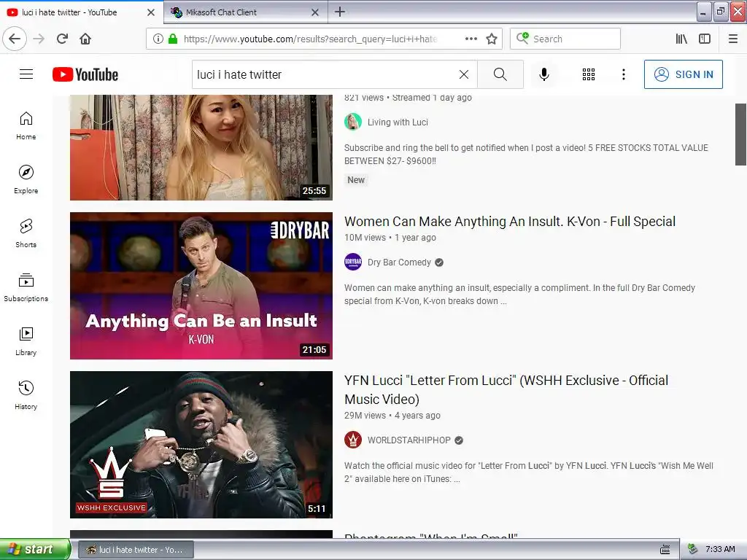This screenshot has width=747, height=560.
Task: Open YouTube settings three-dot menu
Action: [x=624, y=74]
